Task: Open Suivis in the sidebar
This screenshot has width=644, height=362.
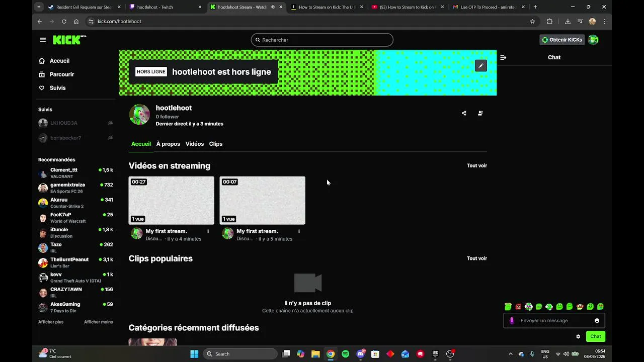Action: [52, 88]
